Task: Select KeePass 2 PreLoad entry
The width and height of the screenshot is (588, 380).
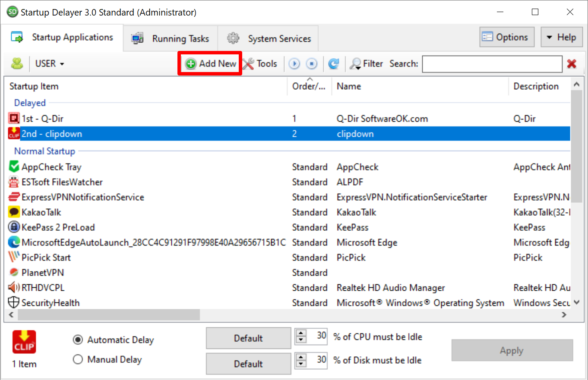Action: (58, 227)
